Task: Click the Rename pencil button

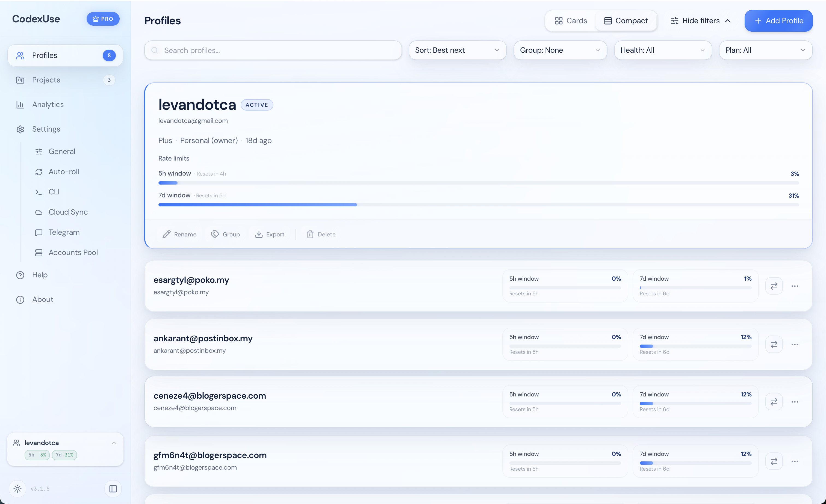Action: click(179, 234)
